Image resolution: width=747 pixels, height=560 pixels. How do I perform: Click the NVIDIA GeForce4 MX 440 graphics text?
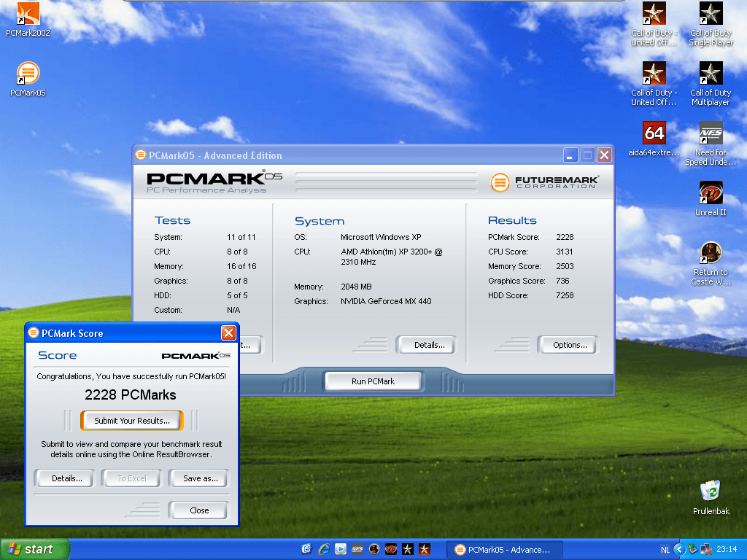(x=386, y=301)
